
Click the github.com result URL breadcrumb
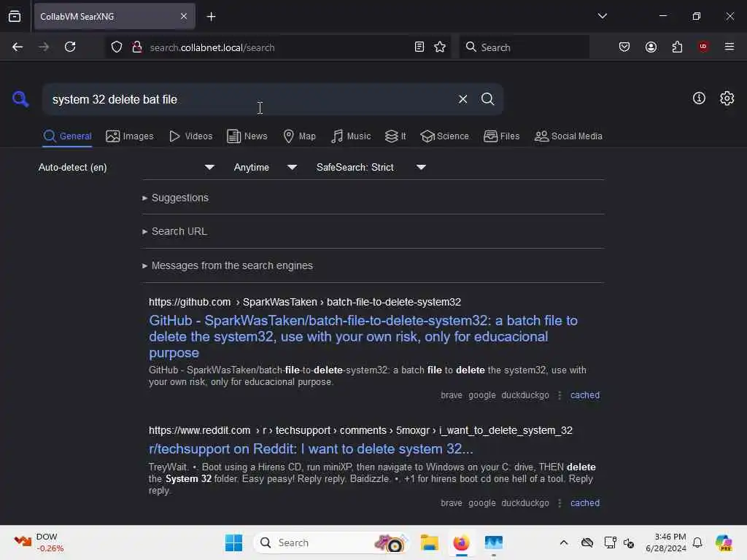point(305,302)
